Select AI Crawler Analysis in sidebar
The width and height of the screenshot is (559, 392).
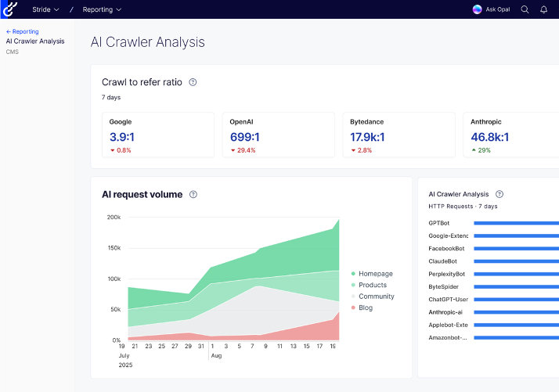35,41
